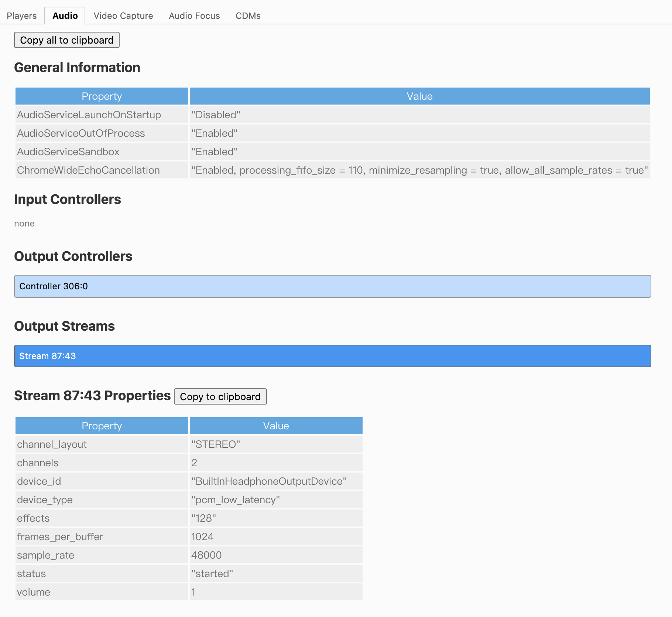Image resolution: width=672 pixels, height=617 pixels.
Task: Click the frames_per_buffer value 1024
Action: pos(202,537)
